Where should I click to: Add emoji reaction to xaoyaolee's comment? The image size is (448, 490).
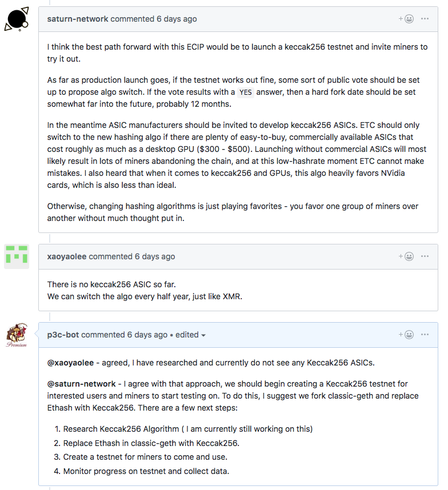tap(406, 256)
